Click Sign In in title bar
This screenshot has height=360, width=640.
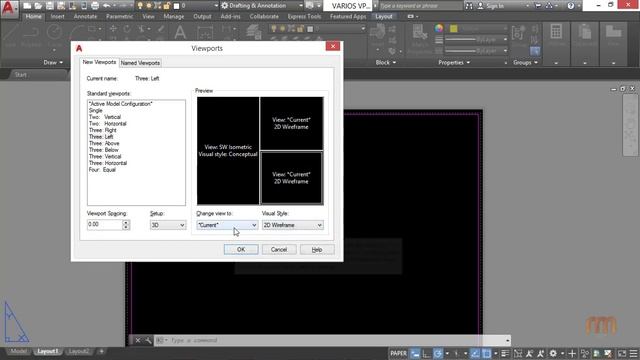tap(495, 6)
